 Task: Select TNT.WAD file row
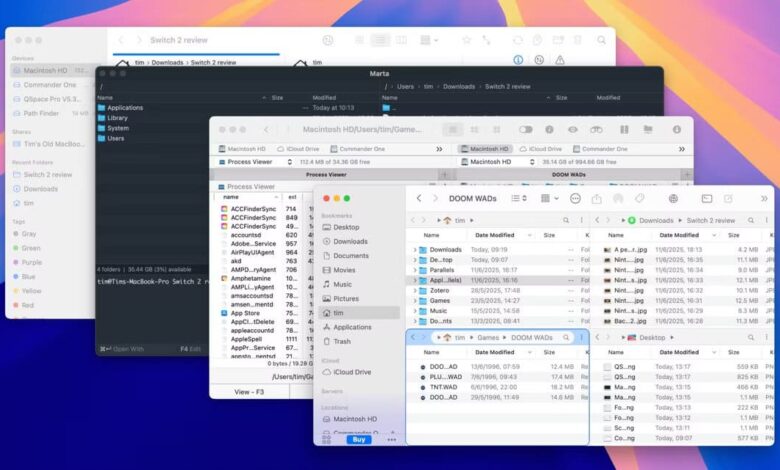click(x=497, y=387)
